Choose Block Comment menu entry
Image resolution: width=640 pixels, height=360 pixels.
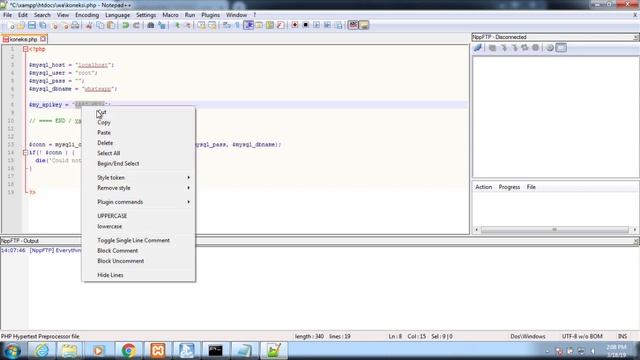pos(138,251)
